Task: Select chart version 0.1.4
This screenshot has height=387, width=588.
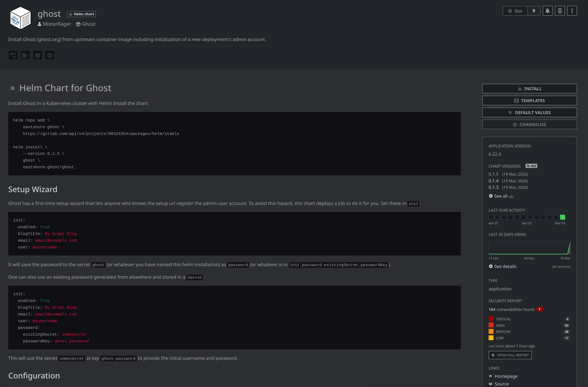Action: pos(494,181)
